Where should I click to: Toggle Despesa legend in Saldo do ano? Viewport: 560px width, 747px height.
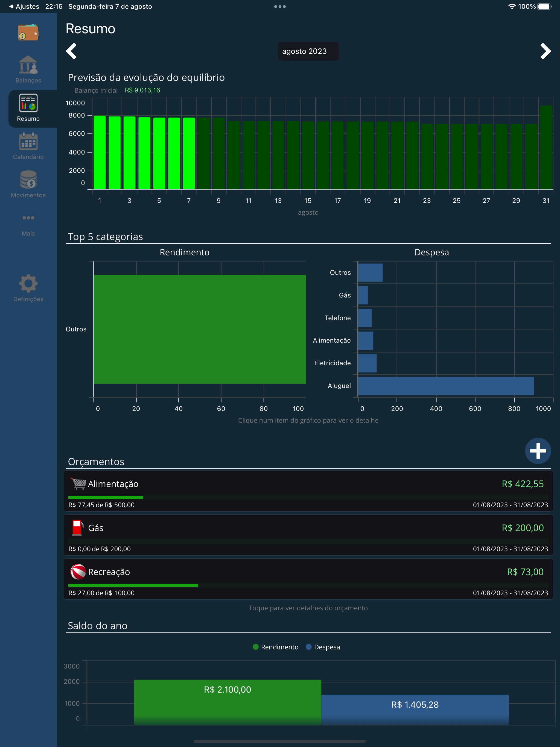tap(323, 647)
